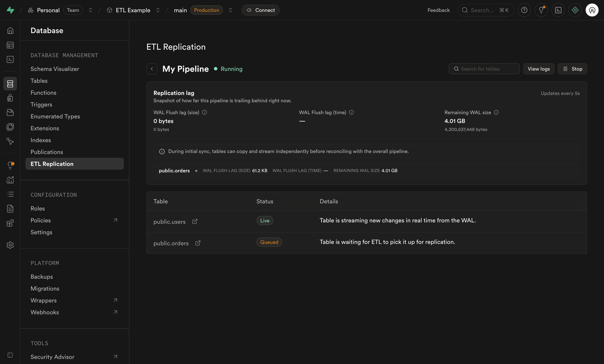
Task: Open your account avatar menu
Action: (592, 10)
